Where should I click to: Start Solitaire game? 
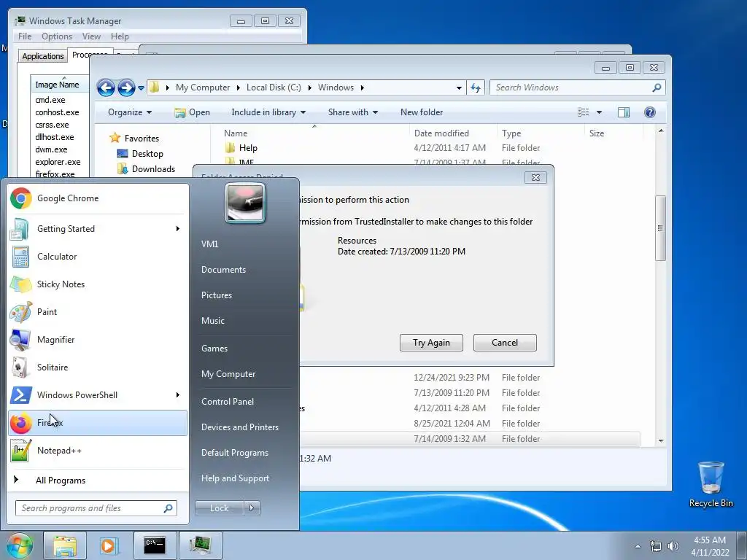(x=98, y=367)
